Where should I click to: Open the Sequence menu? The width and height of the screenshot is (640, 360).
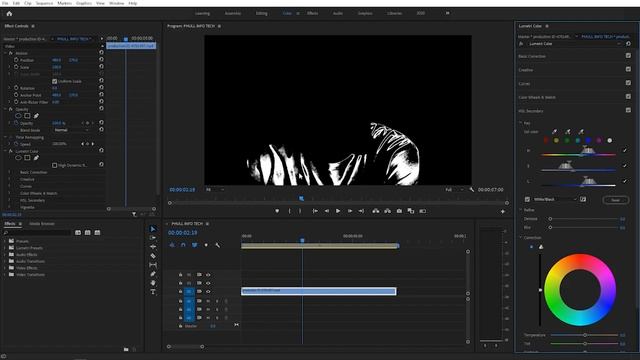(44, 3)
